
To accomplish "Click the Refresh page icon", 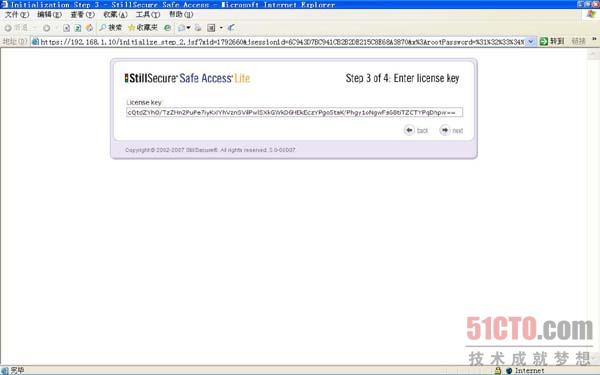I will (78, 28).
